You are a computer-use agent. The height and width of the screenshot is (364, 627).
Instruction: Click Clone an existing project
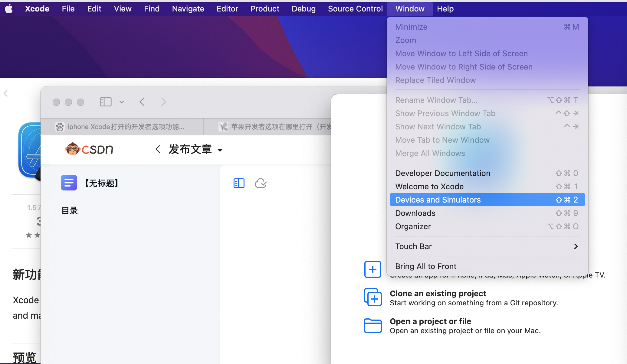[438, 294]
